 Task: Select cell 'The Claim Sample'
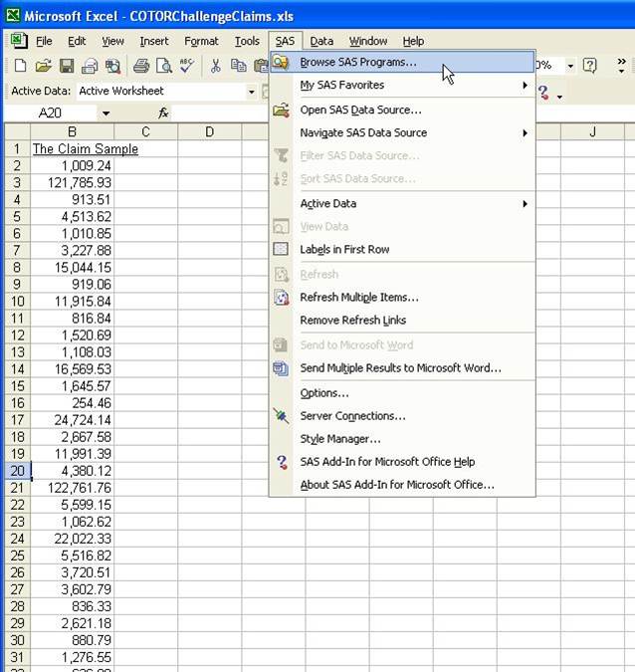tap(72, 148)
